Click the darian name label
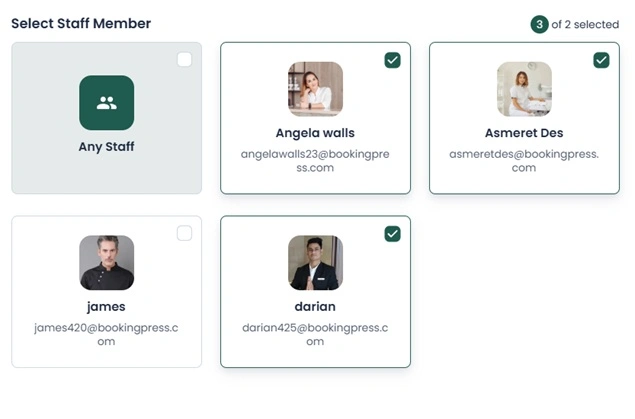This screenshot has height=419, width=635. tap(315, 307)
